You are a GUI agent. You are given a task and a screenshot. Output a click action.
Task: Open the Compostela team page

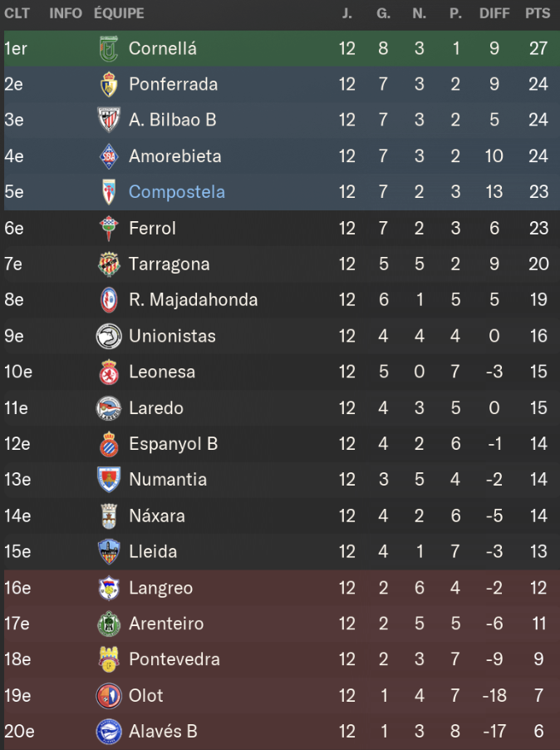point(176,192)
